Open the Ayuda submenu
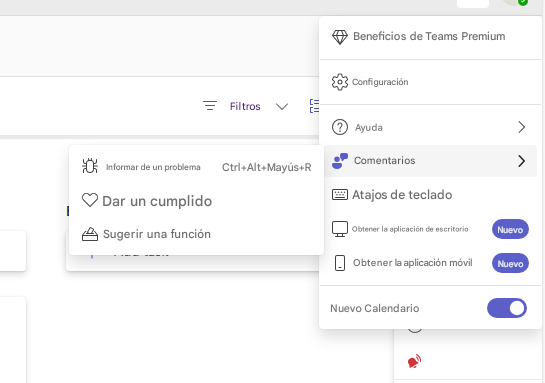 pos(430,127)
